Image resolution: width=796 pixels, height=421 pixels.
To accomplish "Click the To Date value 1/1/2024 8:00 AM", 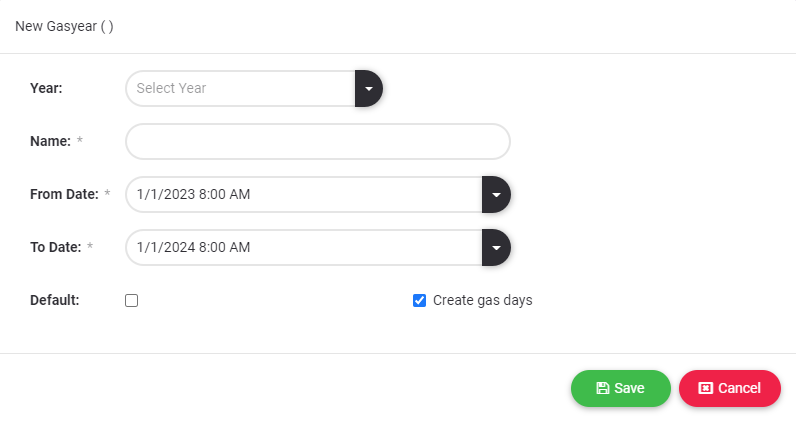I will pos(194,247).
